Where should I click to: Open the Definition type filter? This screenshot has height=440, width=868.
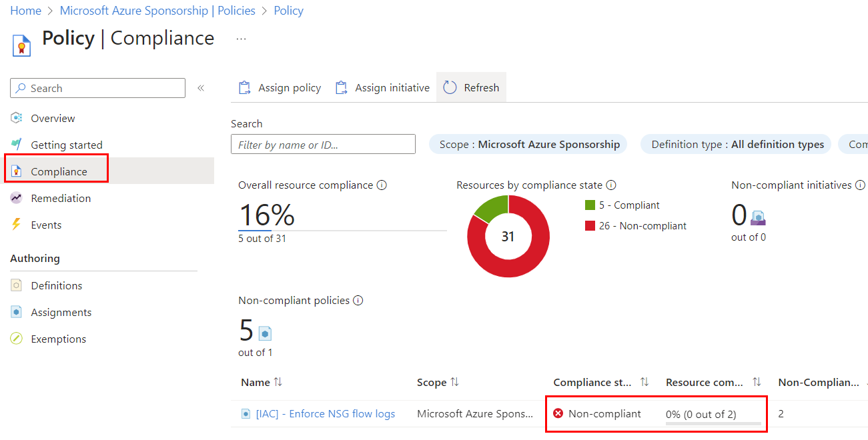(737, 145)
